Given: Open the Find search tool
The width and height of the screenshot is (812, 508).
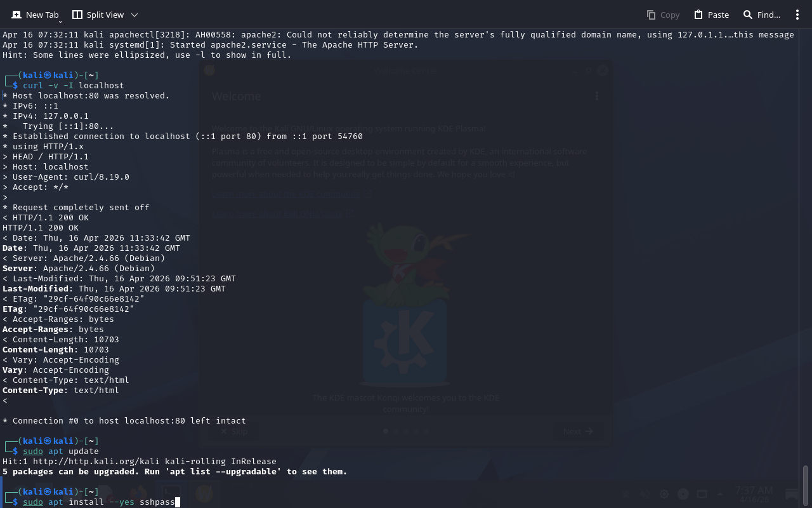Looking at the screenshot, I should point(761,15).
